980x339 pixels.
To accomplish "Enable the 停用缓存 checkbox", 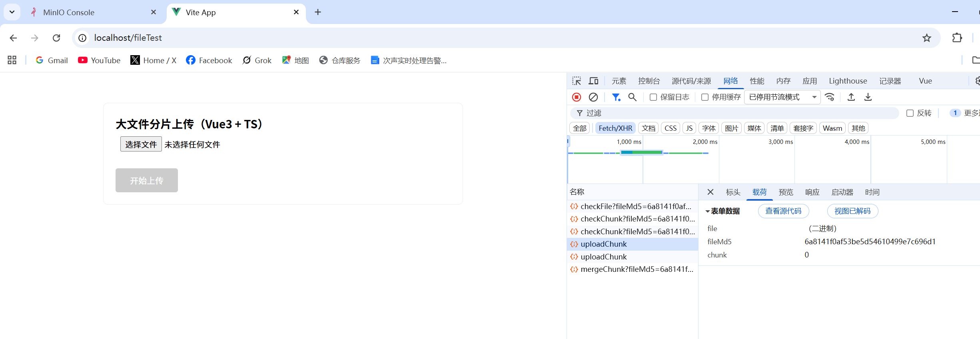I will [x=705, y=97].
